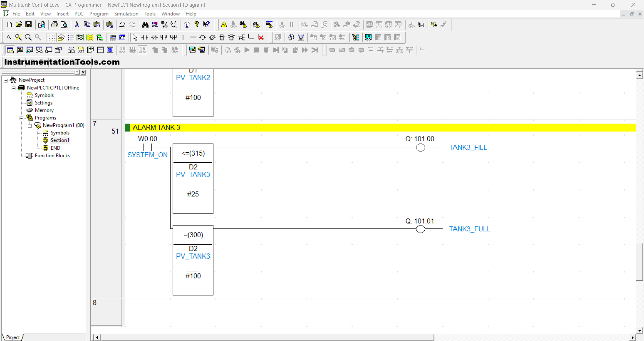Open the Tools menu
Image resolution: width=644 pixels, height=341 pixels.
point(150,14)
